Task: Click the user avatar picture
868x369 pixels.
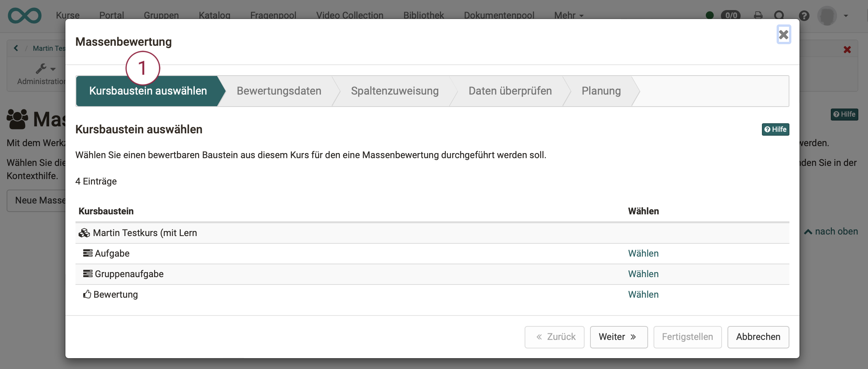Action: [x=827, y=16]
